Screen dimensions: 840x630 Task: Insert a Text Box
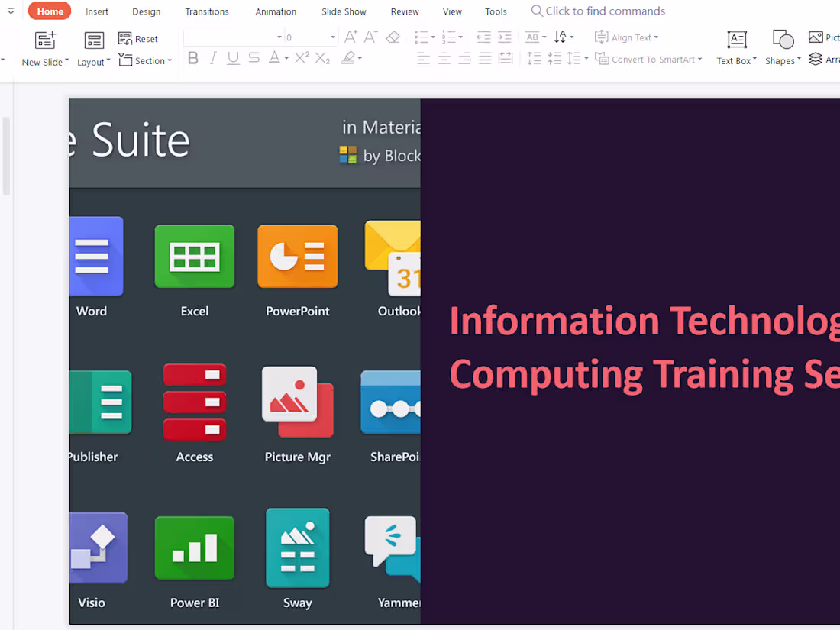click(x=737, y=47)
